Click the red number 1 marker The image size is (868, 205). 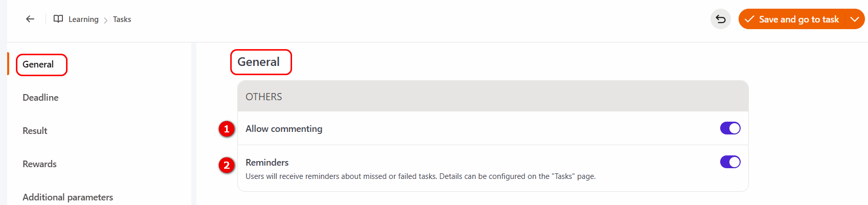coord(227,129)
